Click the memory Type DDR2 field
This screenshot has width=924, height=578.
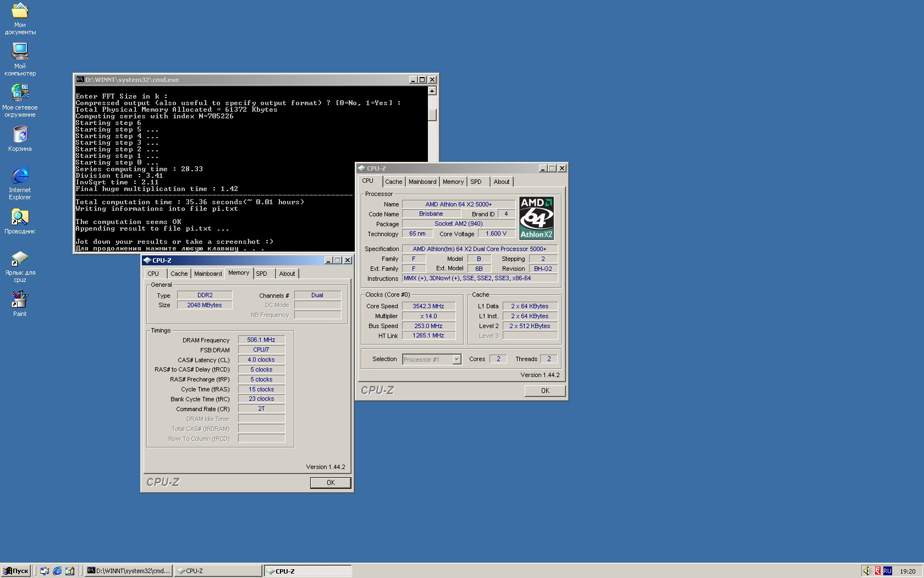(205, 295)
